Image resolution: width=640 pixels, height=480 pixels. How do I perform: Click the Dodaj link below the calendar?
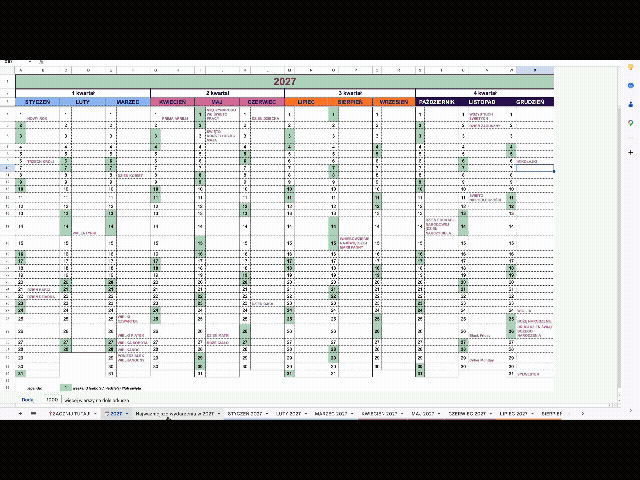pyautogui.click(x=27, y=400)
